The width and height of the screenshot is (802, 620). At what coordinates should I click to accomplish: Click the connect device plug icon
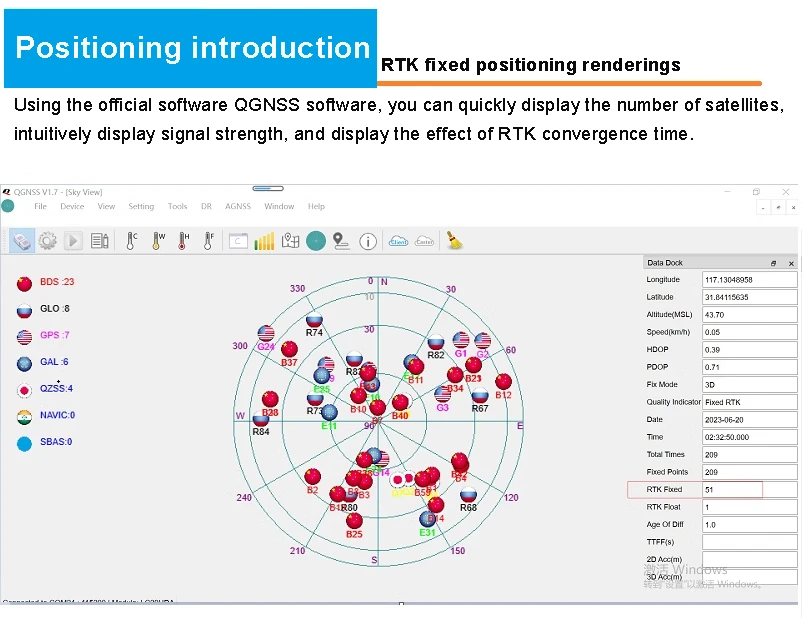pyautogui.click(x=22, y=241)
